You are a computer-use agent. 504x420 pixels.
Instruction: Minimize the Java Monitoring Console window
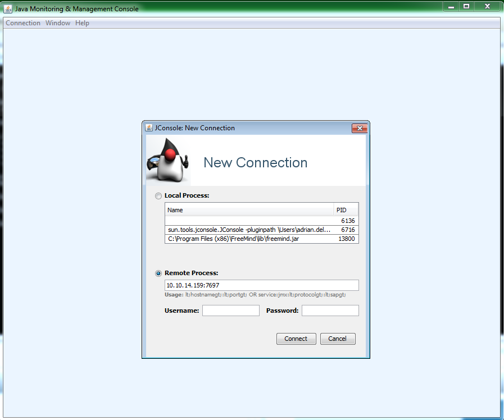(451, 6)
